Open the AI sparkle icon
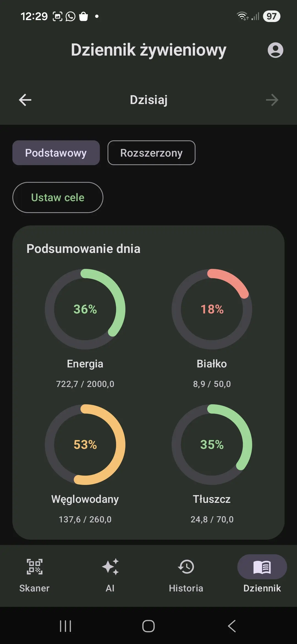Image resolution: width=297 pixels, height=644 pixels. pyautogui.click(x=110, y=567)
